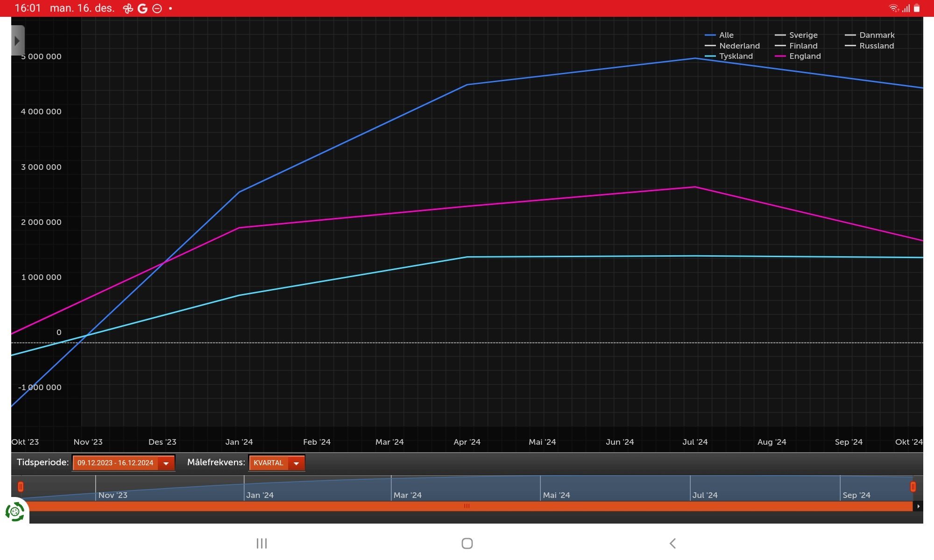Toggle the Finland legend entry
Viewport: 934px width, 560px height.
(796, 46)
